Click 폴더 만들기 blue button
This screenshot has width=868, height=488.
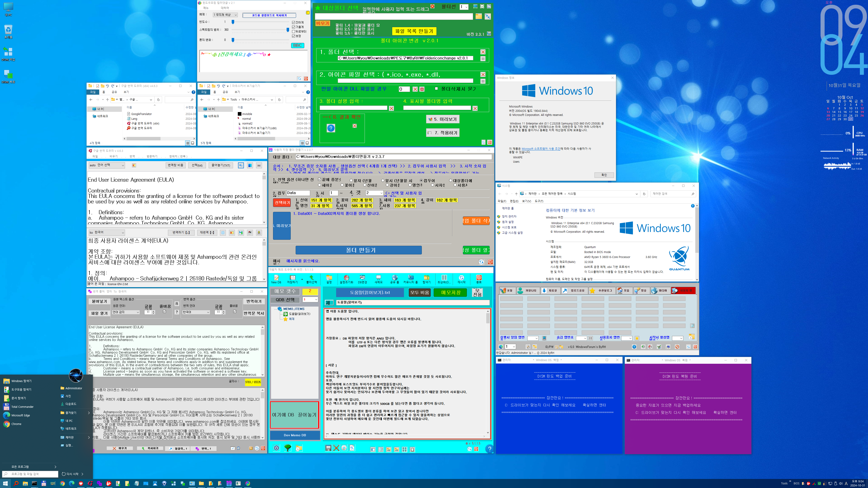point(359,250)
